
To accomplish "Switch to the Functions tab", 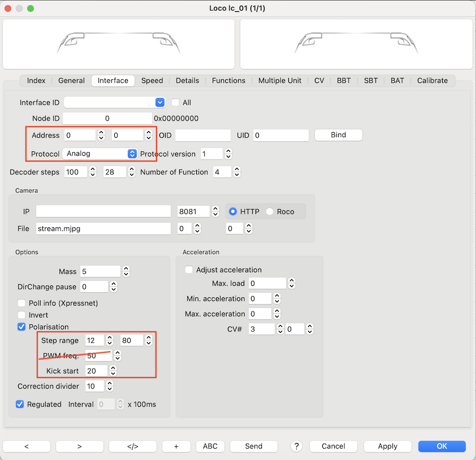I will (228, 80).
